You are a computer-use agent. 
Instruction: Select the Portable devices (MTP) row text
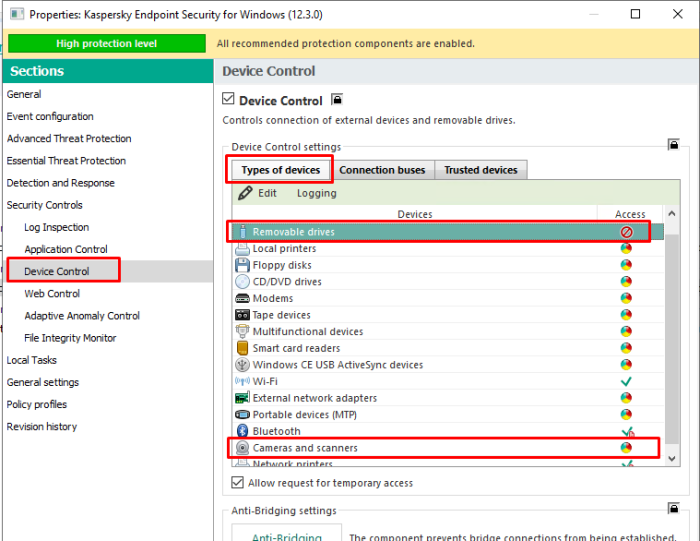(x=305, y=415)
